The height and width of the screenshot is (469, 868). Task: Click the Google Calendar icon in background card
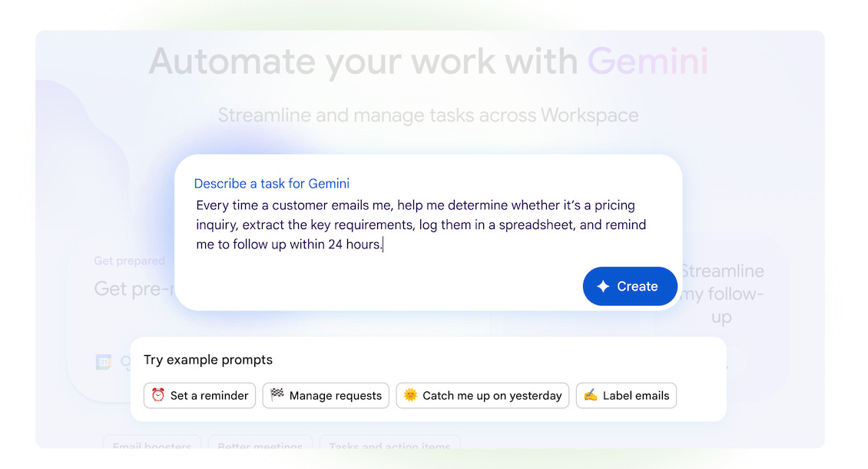[104, 362]
